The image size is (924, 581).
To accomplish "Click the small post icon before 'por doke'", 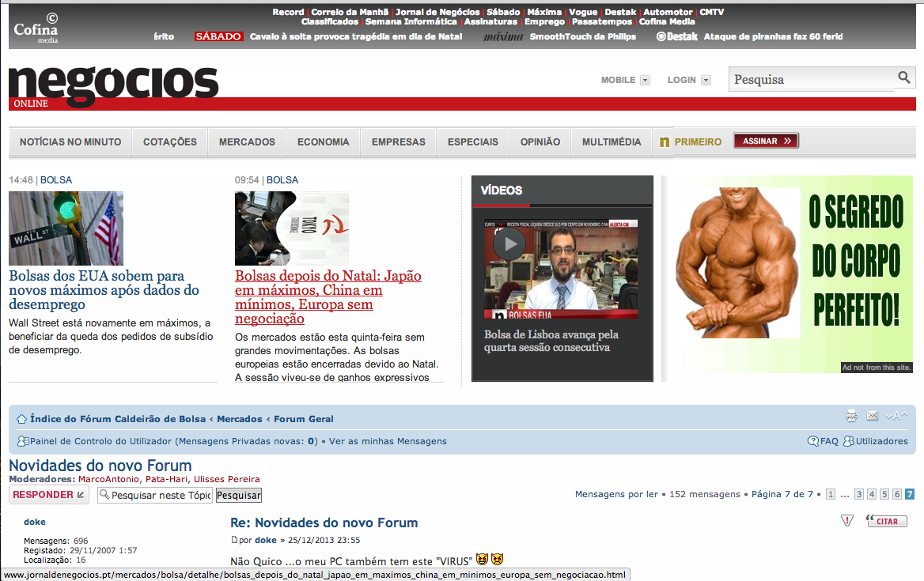I will (234, 540).
